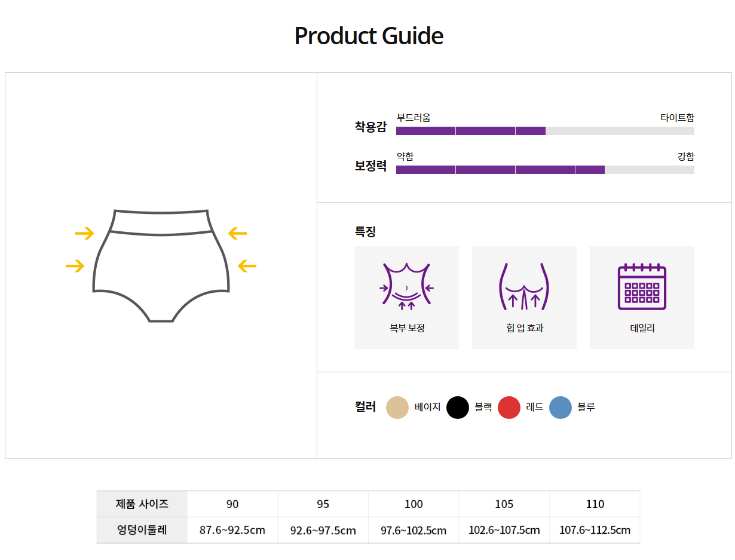Click the 107.6~112.5cm hip measurement cell
This screenshot has width=735, height=560.
[595, 530]
